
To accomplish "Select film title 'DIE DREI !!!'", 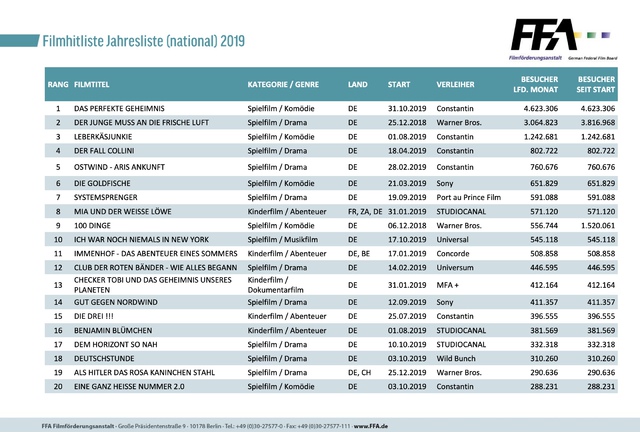I will [x=93, y=316].
